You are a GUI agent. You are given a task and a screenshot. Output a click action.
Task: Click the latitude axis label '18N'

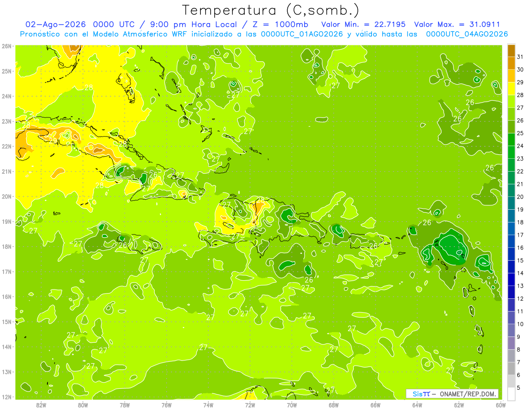(x=7, y=247)
